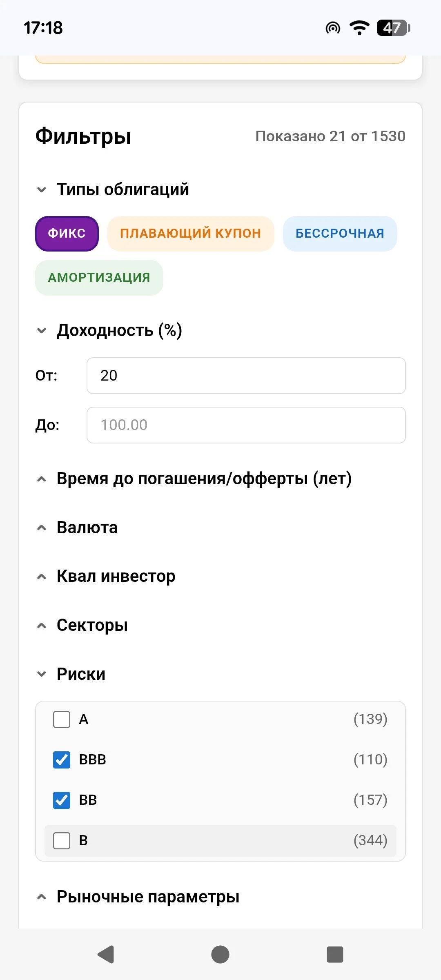The height and width of the screenshot is (980, 441).
Task: Tap the recent apps square icon
Action: pos(335,954)
